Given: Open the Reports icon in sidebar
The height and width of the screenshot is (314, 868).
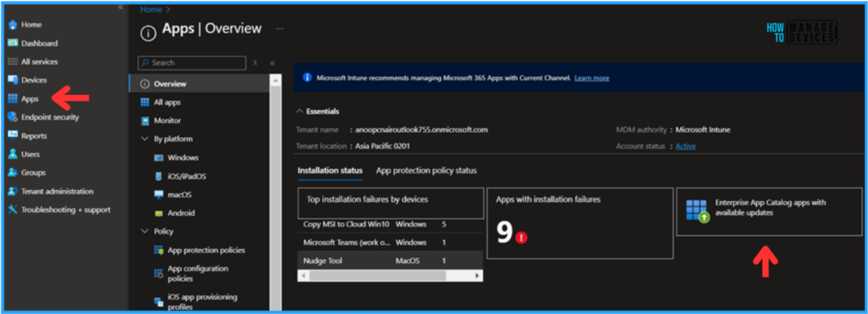Looking at the screenshot, I should point(13,136).
